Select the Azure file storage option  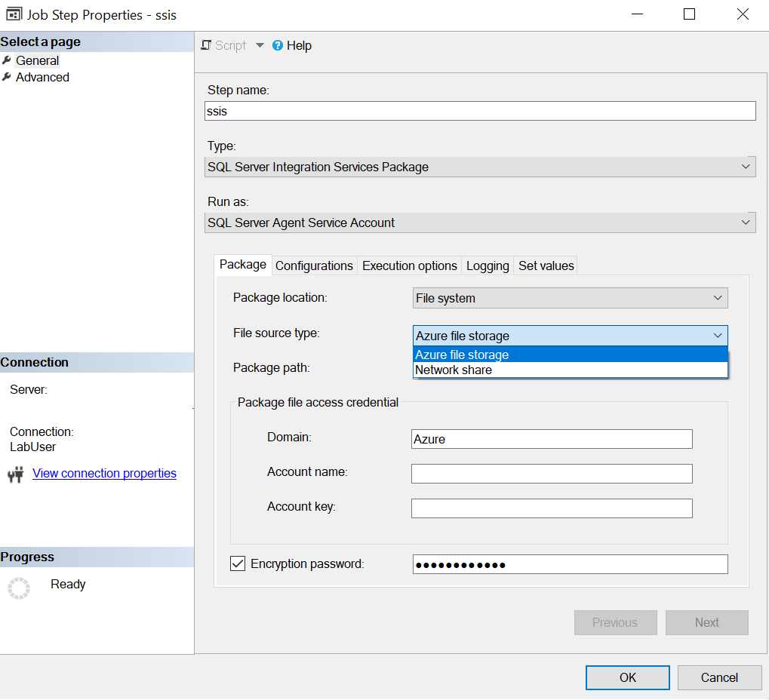461,354
